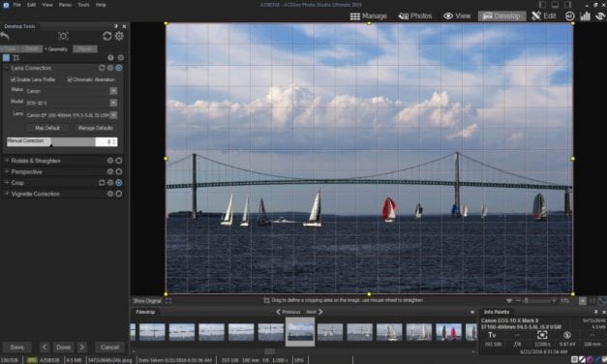607x364 pixels.
Task: Click the eye with arrows icon at top right
Action: (600, 15)
